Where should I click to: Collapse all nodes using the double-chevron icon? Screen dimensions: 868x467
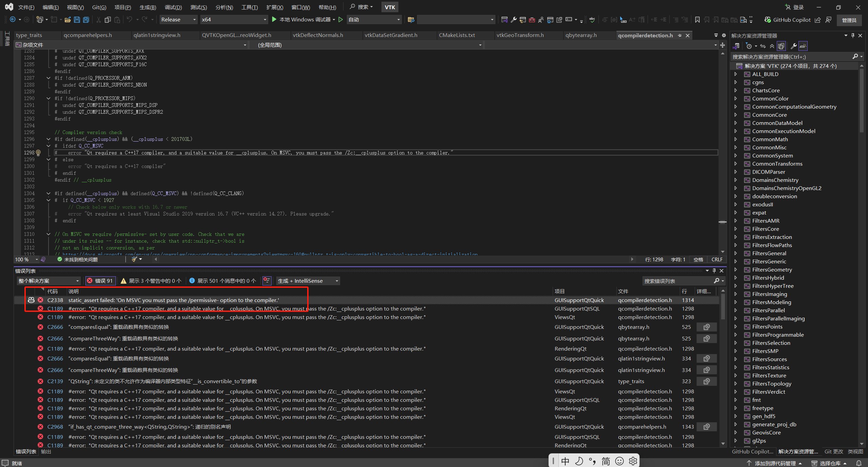point(772,46)
